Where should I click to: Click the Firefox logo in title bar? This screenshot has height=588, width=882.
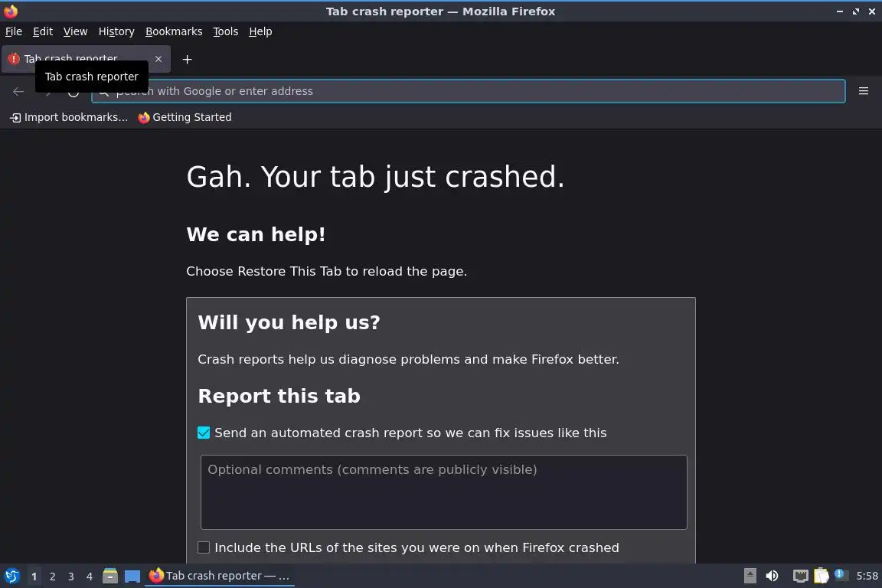(x=11, y=11)
